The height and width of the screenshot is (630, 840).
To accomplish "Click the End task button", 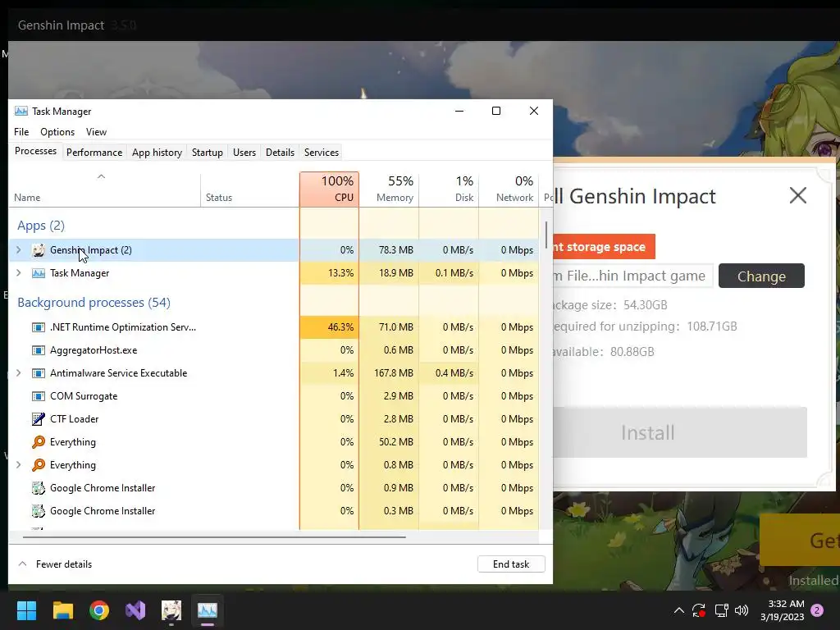I will 511,564.
